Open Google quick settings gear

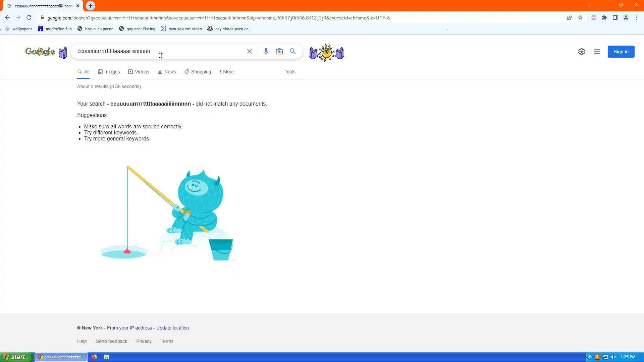coord(581,52)
